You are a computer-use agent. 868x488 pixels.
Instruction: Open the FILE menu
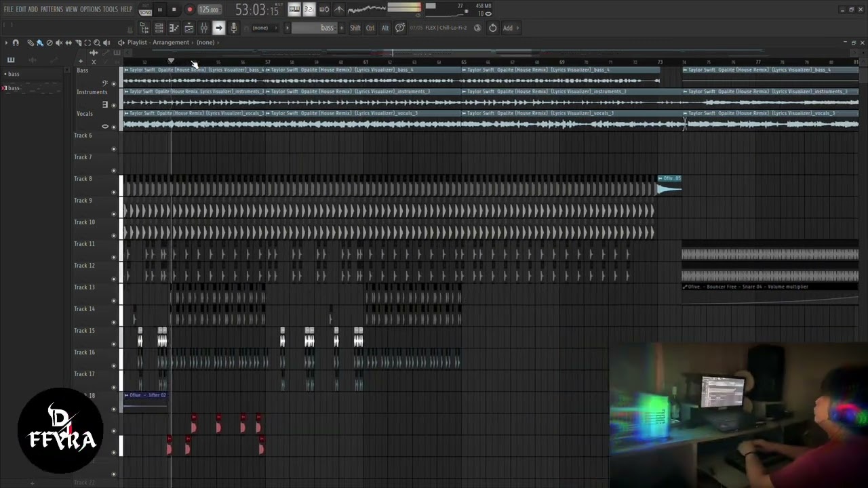(x=8, y=9)
